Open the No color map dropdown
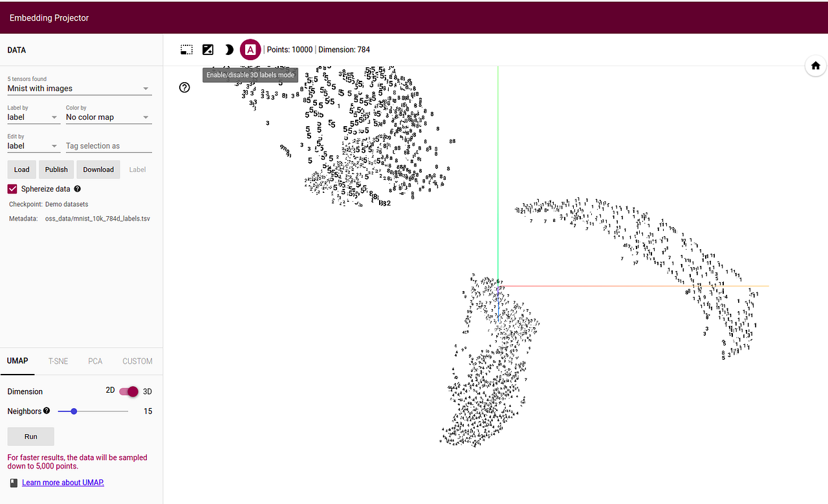The width and height of the screenshot is (828, 504). (x=108, y=117)
